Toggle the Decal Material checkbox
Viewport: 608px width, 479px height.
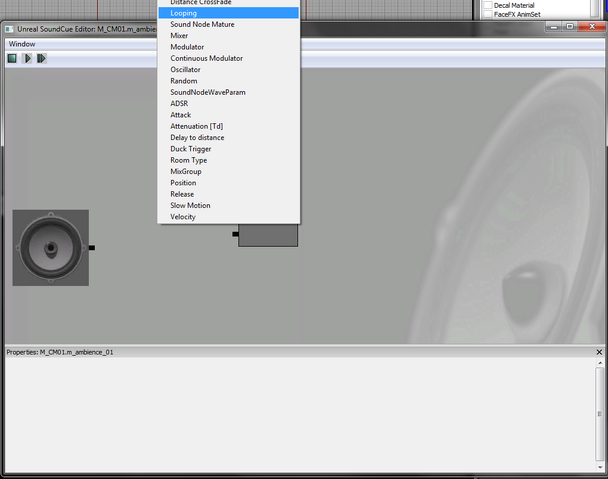[x=488, y=5]
